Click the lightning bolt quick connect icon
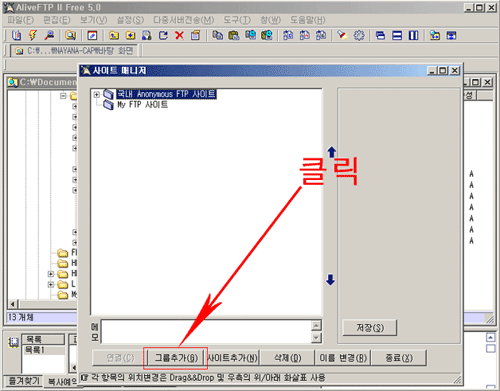The width and height of the screenshot is (500, 391). click(33, 35)
